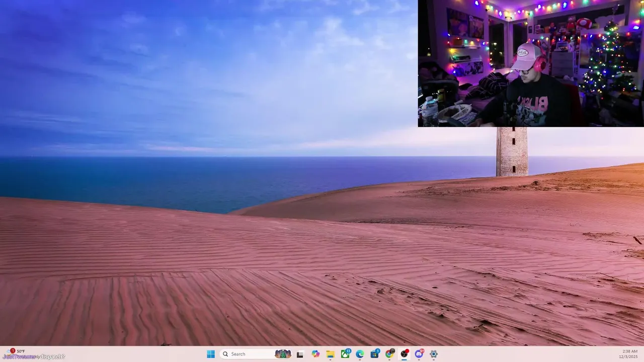644x362 pixels.
Task: Open File Explorer from the taskbar
Action: (330, 354)
